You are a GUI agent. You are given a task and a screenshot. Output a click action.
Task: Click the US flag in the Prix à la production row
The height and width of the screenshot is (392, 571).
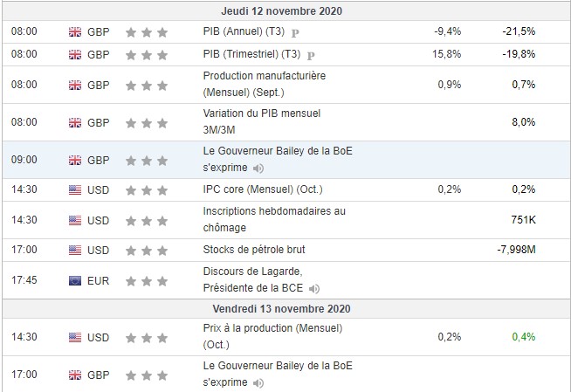coord(74,336)
